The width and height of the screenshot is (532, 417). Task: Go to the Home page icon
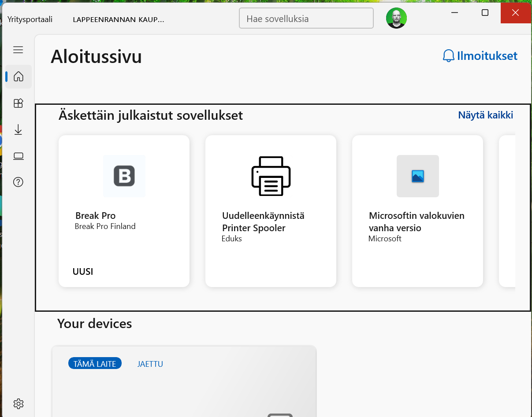pos(19,77)
